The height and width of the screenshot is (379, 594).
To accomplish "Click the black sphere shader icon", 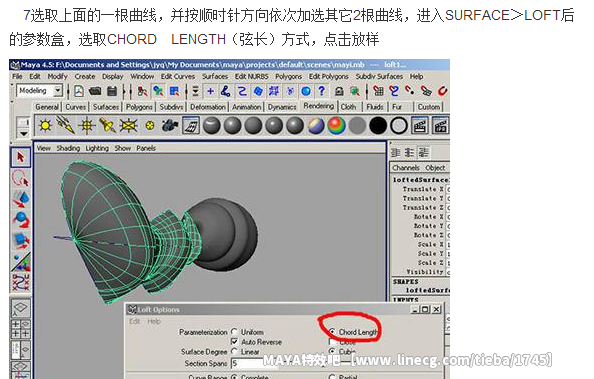I will click(x=378, y=126).
